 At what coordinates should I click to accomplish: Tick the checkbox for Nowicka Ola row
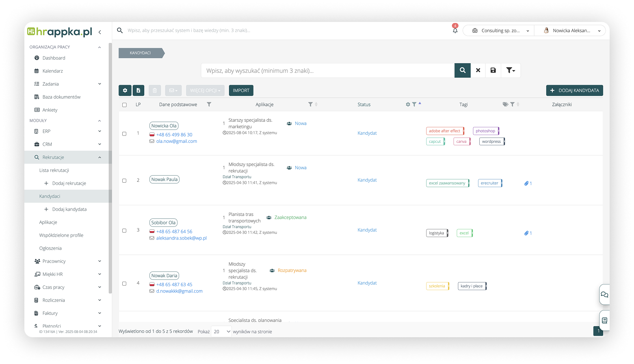[124, 134]
